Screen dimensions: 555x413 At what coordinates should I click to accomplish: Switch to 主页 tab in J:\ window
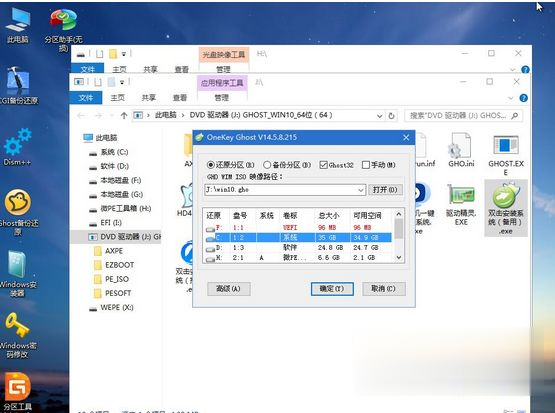pos(118,98)
